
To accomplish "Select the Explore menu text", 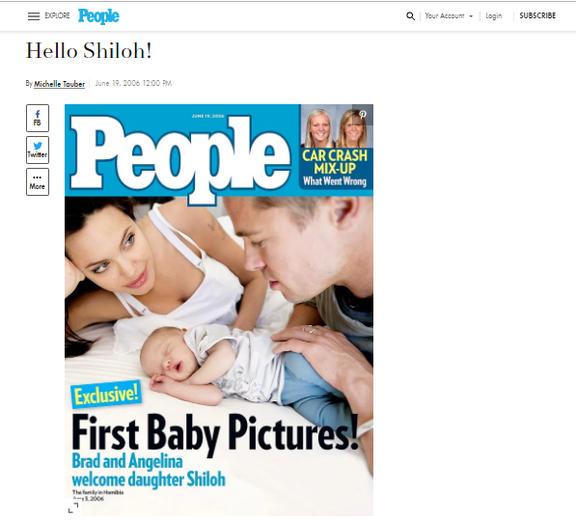I will (57, 15).
